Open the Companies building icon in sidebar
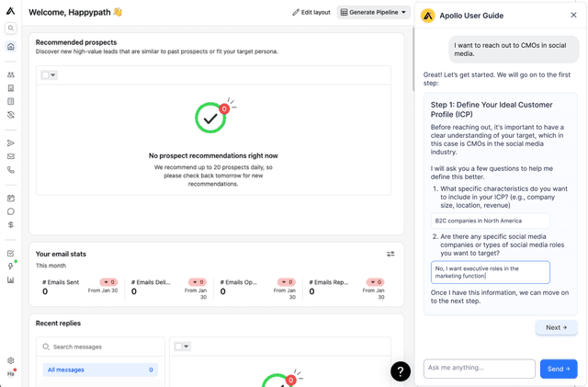 tap(10, 88)
